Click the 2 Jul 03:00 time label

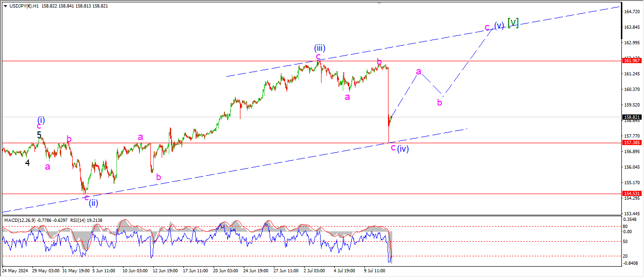point(315,271)
